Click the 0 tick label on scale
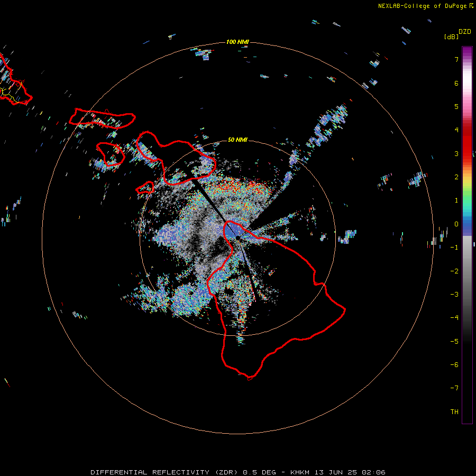476x476 pixels. 456,224
